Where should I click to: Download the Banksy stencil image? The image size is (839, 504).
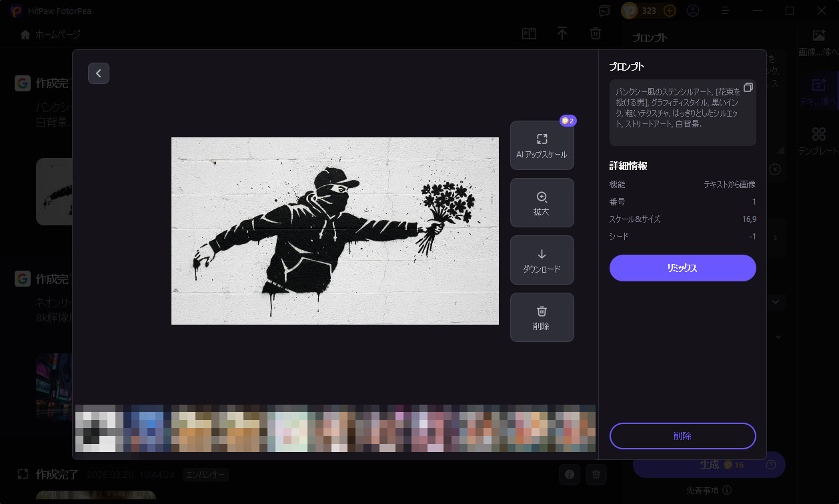click(542, 259)
